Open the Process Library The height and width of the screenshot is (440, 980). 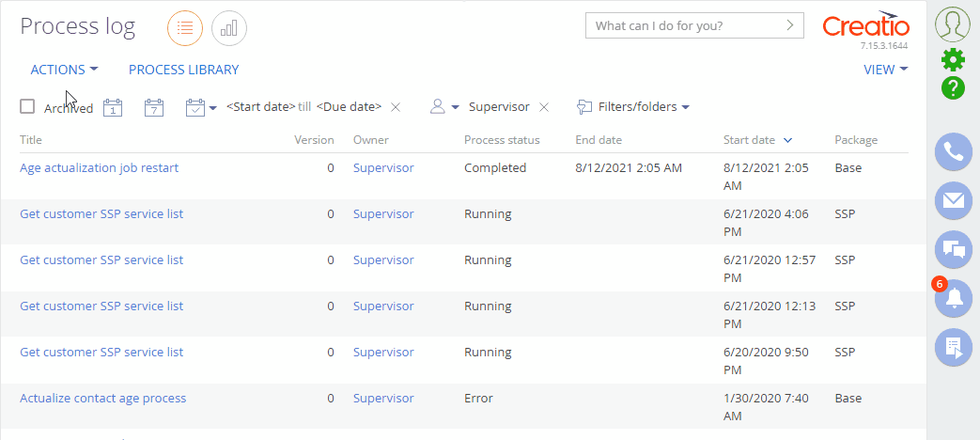coord(184,70)
